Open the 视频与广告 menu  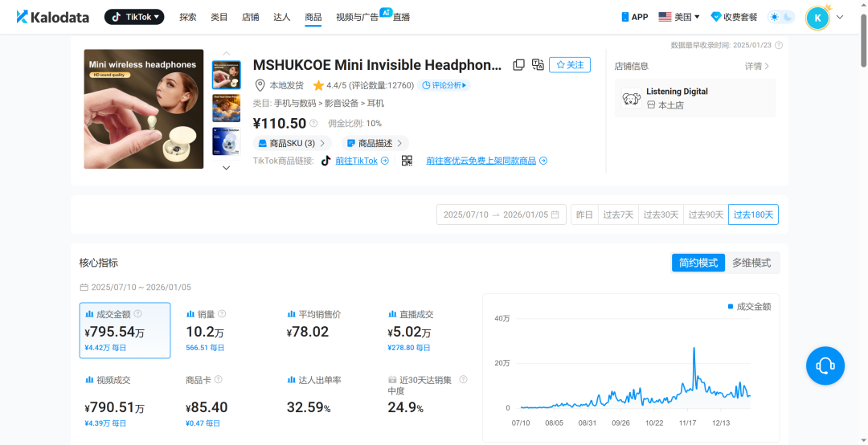click(x=357, y=17)
